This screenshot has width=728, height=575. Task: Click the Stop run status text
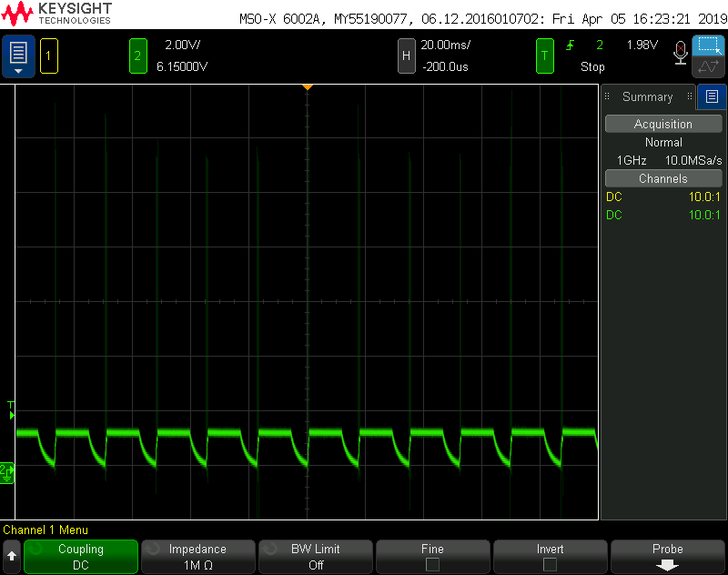click(592, 66)
